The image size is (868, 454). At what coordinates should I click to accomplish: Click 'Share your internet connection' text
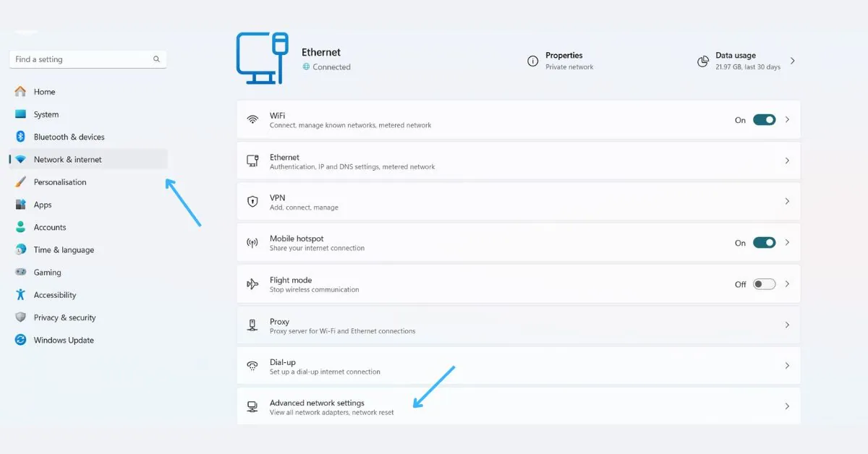click(x=317, y=248)
